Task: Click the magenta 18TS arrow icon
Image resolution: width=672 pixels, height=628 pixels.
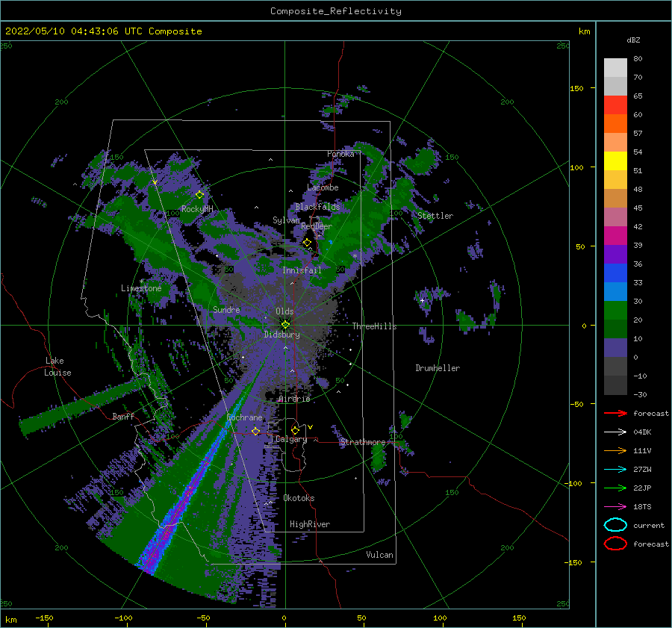Action: [x=615, y=507]
